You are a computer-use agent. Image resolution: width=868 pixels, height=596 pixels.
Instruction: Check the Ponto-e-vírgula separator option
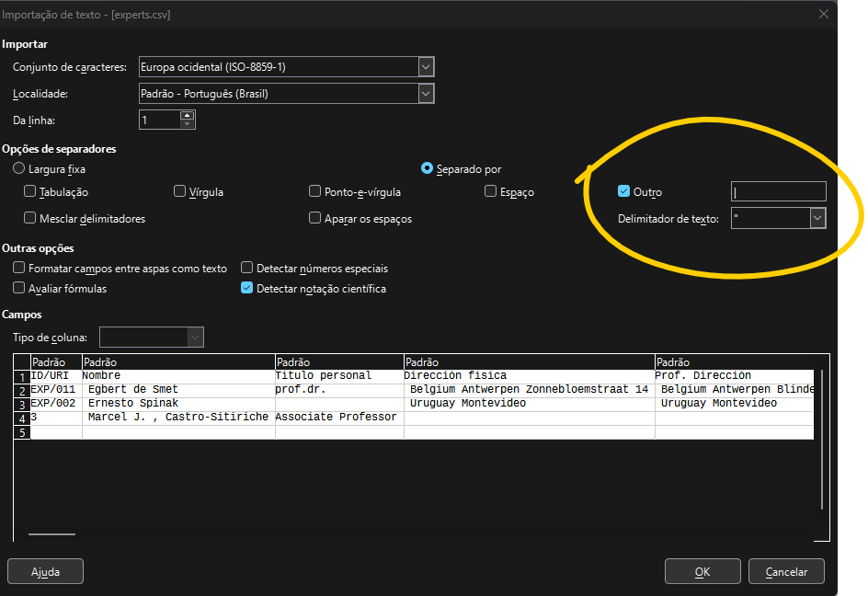pyautogui.click(x=315, y=192)
